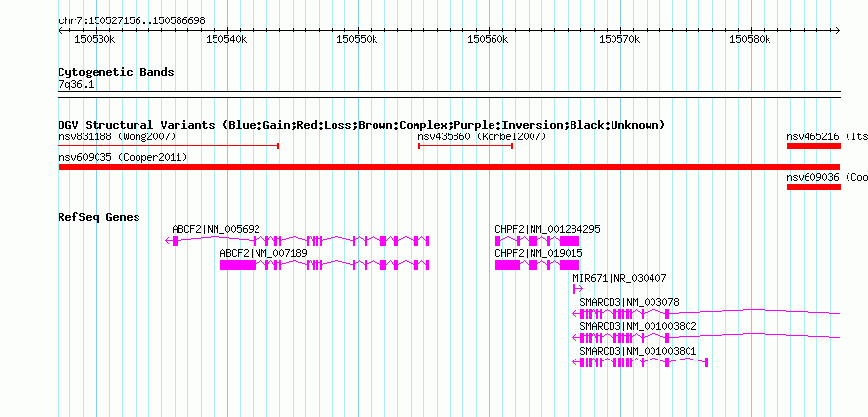Open SMARCD3|NM_001003802 gene label
Image resolution: width=868 pixels, height=417 pixels.
click(x=638, y=326)
